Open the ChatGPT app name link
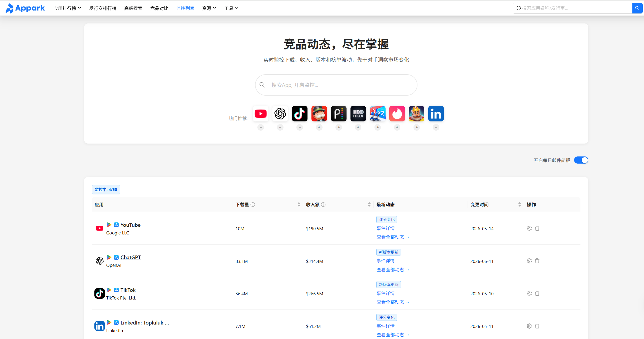644x339 pixels. (x=131, y=257)
